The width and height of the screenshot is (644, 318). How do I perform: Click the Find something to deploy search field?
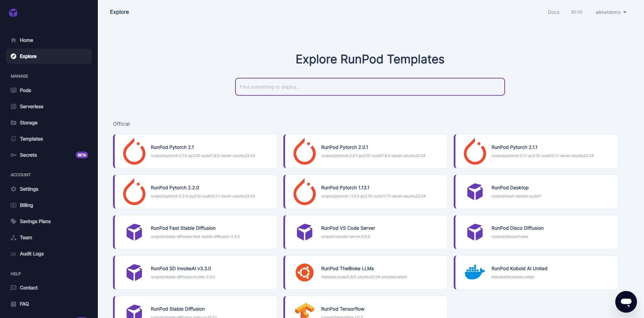point(370,87)
